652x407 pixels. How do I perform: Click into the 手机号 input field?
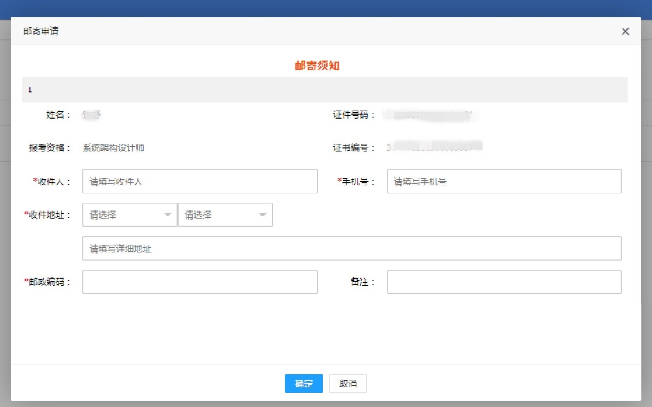pyautogui.click(x=504, y=181)
